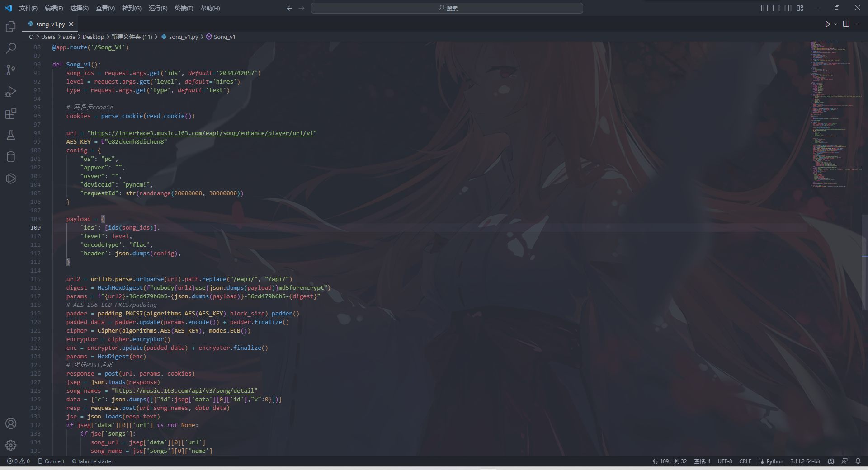Click the Connect status bar button

click(x=51, y=461)
